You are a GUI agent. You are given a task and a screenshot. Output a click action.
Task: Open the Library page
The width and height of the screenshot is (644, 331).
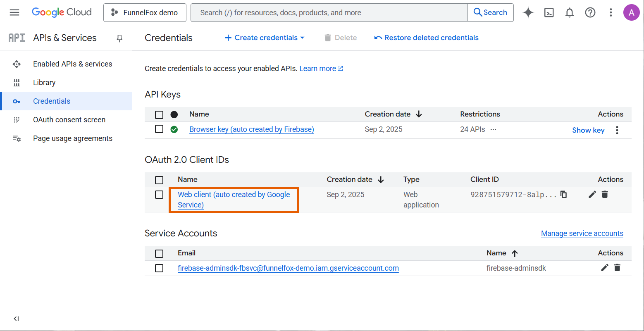66,83
